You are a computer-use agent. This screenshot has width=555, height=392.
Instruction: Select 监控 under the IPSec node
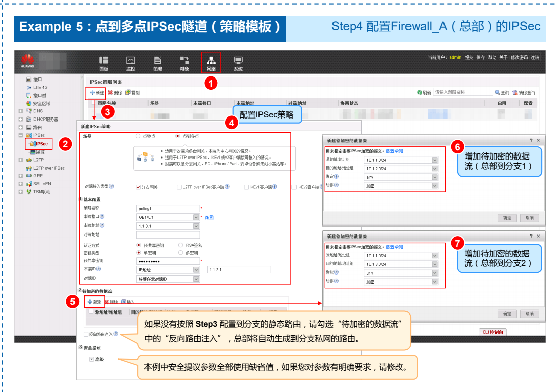click(38, 152)
